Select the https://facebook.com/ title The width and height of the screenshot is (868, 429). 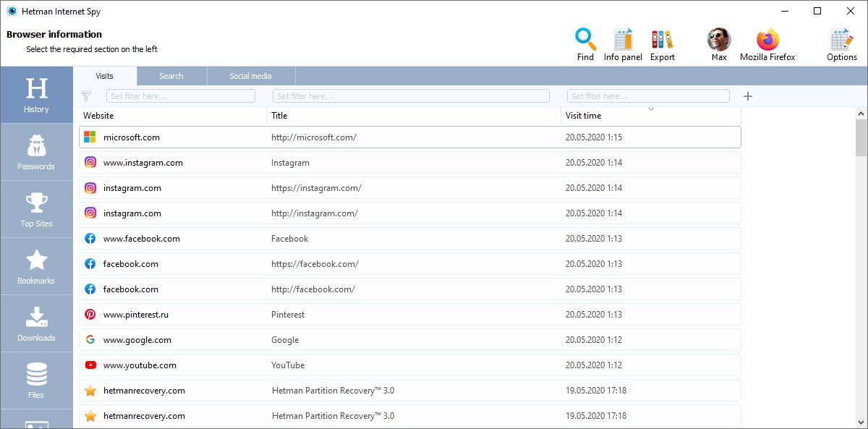[315, 264]
